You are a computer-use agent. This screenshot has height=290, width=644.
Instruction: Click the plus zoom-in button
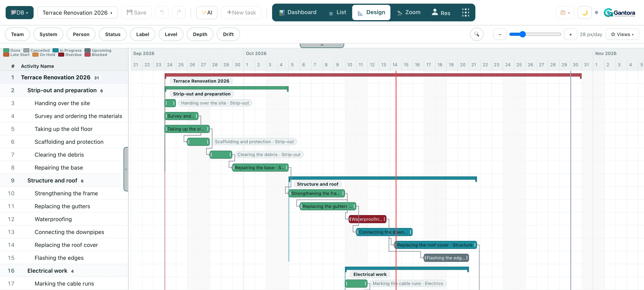pyautogui.click(x=571, y=34)
